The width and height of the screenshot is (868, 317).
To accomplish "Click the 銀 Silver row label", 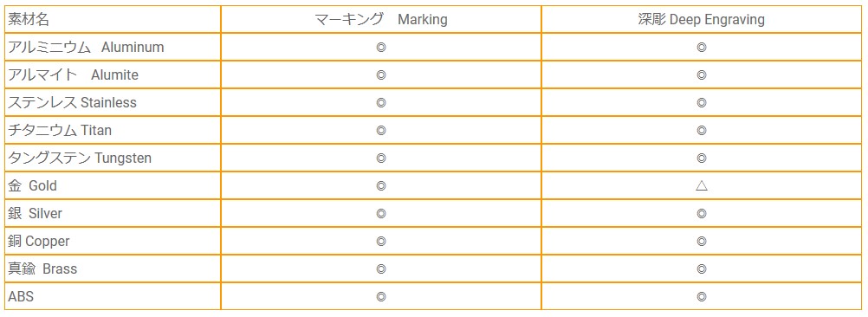I will (35, 214).
